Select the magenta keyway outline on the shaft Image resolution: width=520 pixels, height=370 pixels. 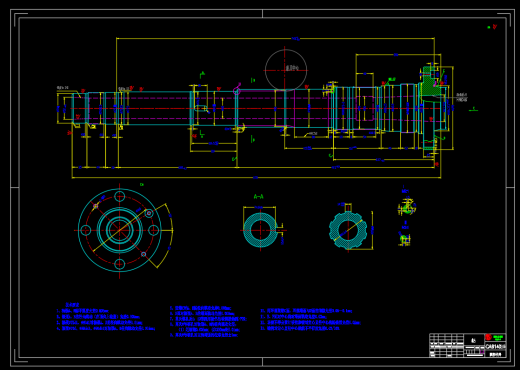click(365, 108)
